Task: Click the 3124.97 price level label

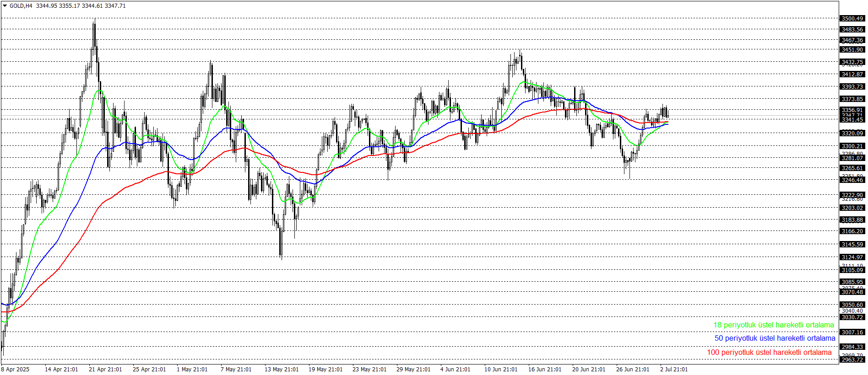Action: [x=852, y=257]
